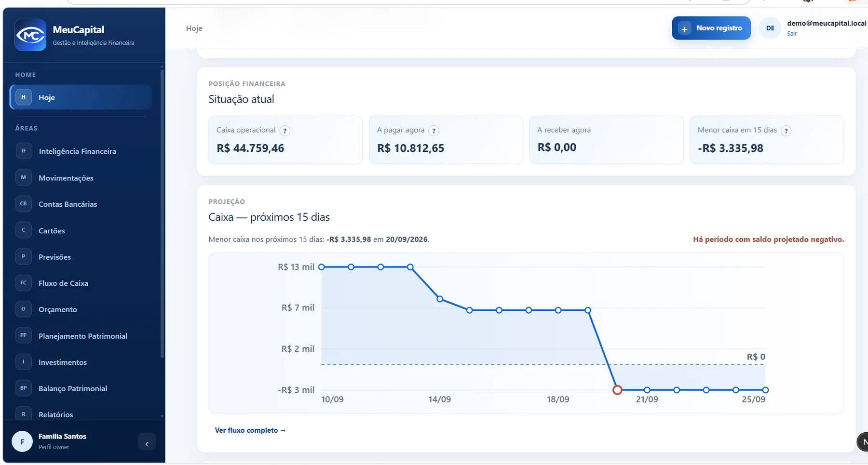
Task: Click the Sair logout link
Action: [792, 34]
